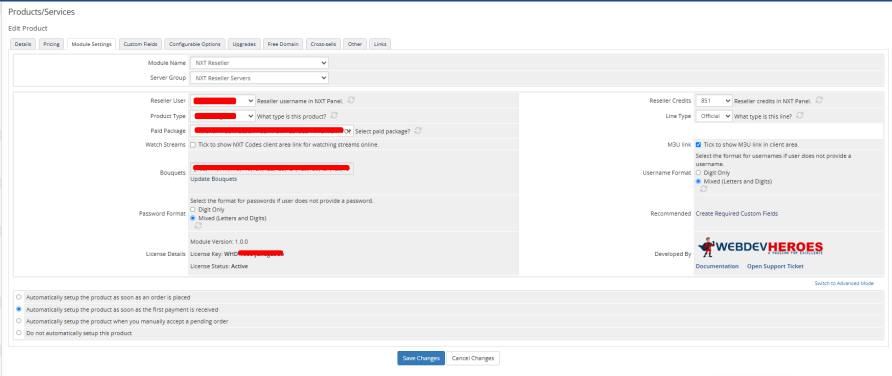Switch to the Pricing tab
The height and width of the screenshot is (376, 892).
[51, 44]
